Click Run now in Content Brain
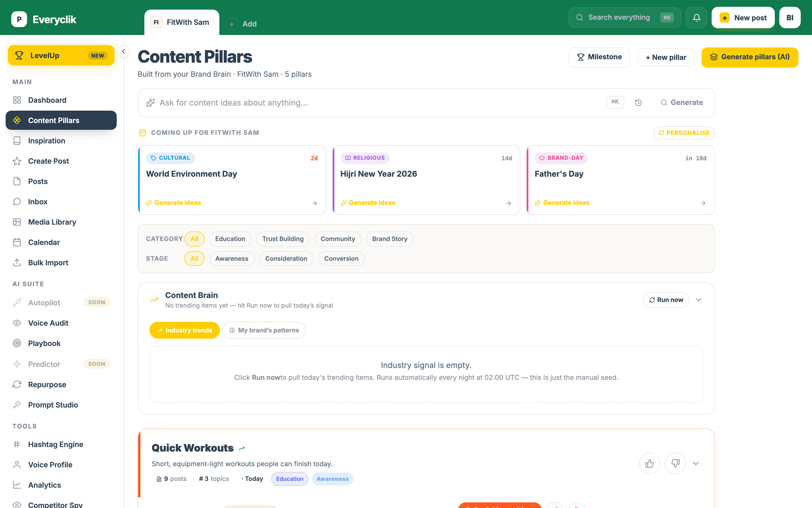This screenshot has width=812, height=508. [666, 300]
